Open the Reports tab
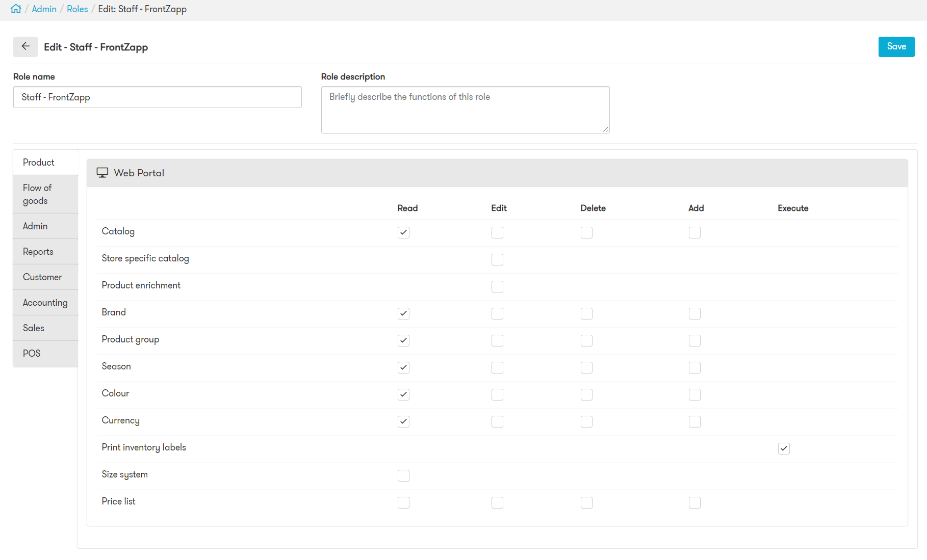Image resolution: width=927 pixels, height=560 pixels. [45, 252]
